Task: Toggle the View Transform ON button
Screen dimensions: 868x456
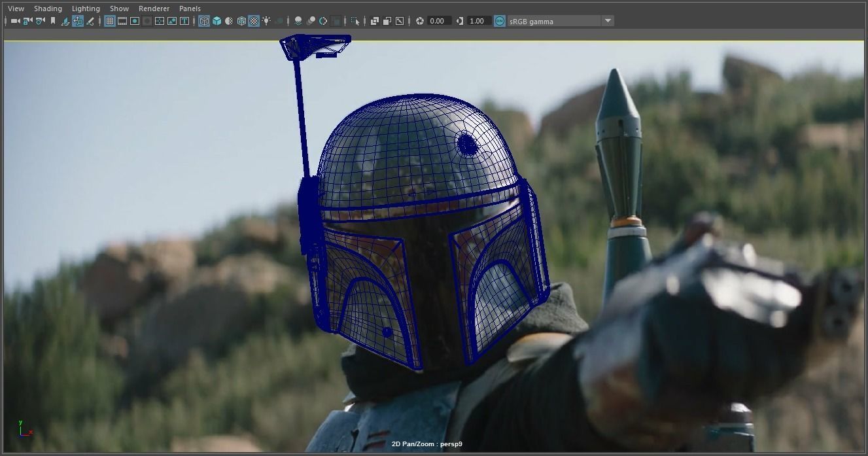Action: pyautogui.click(x=500, y=21)
